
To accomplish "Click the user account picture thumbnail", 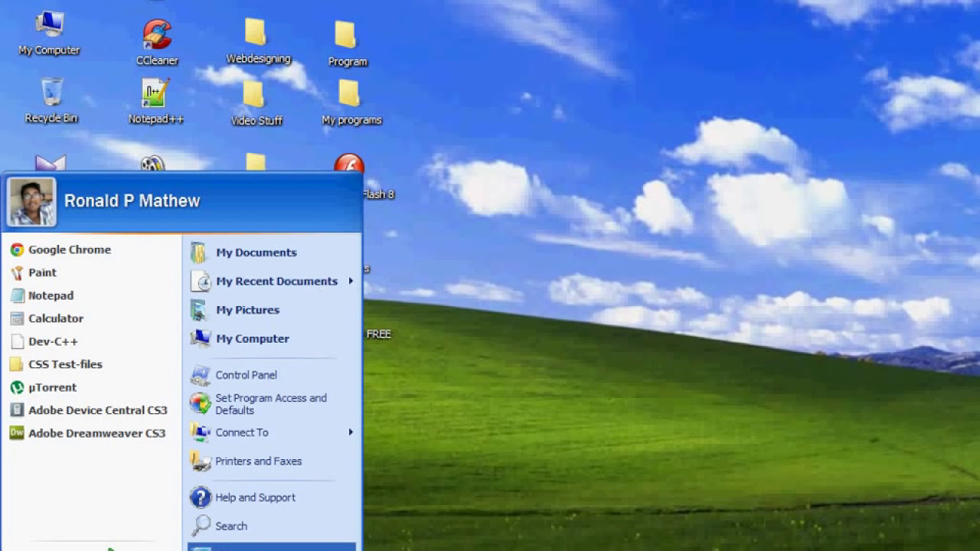I will (32, 202).
